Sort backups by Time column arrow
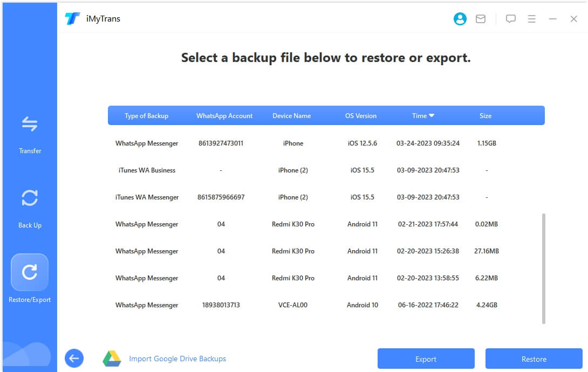 click(x=432, y=115)
